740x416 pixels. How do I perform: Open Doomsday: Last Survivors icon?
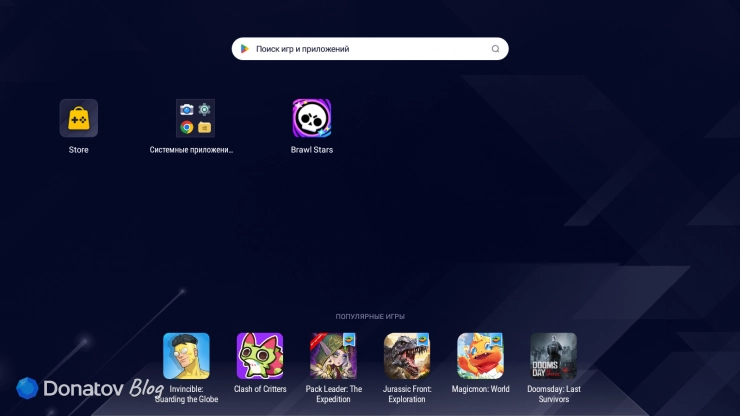(554, 356)
